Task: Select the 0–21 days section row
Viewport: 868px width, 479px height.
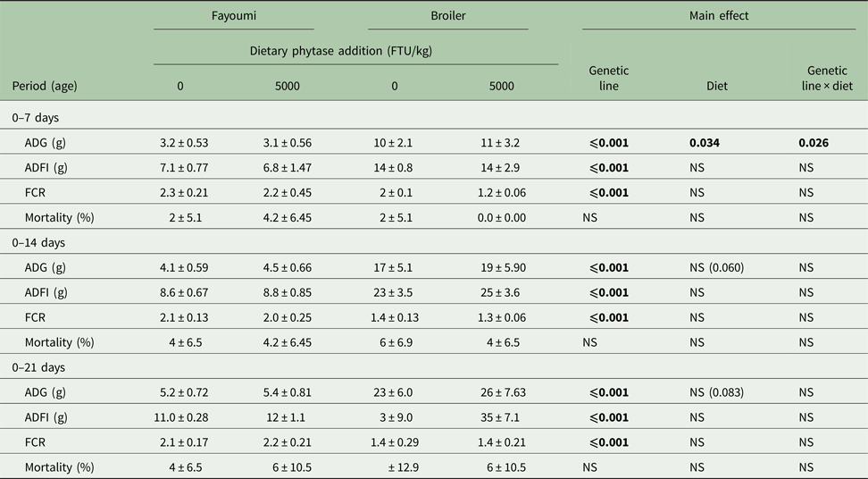Action: pyautogui.click(x=38, y=367)
